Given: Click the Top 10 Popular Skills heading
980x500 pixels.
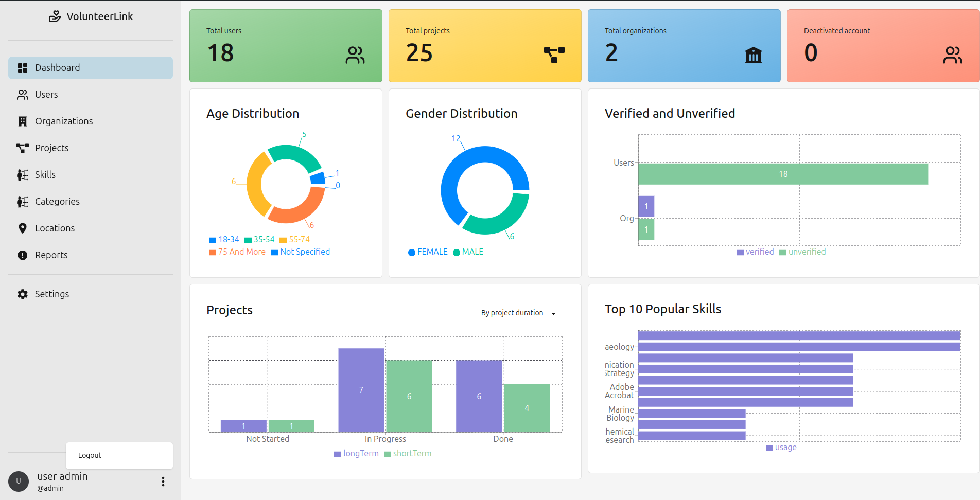Looking at the screenshot, I should coord(663,309).
